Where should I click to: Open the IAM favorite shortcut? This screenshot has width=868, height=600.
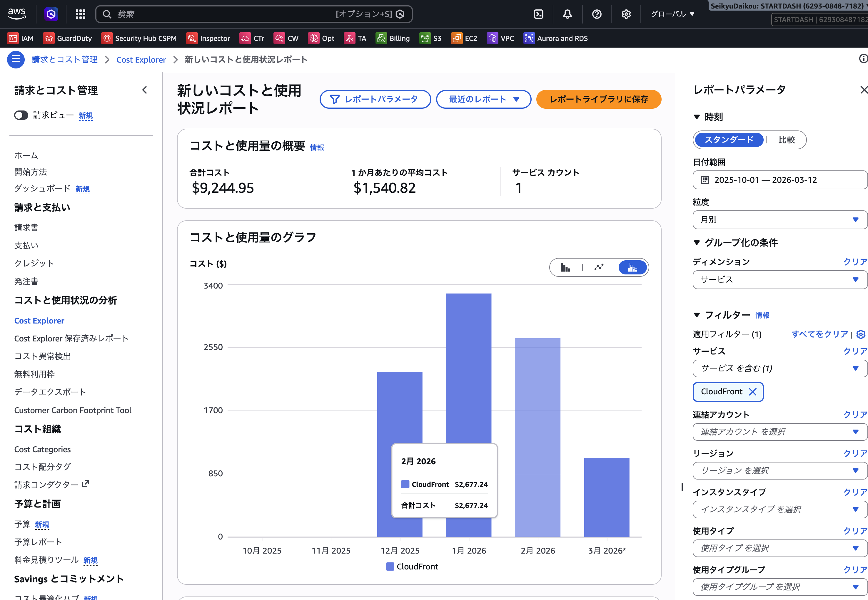point(21,38)
